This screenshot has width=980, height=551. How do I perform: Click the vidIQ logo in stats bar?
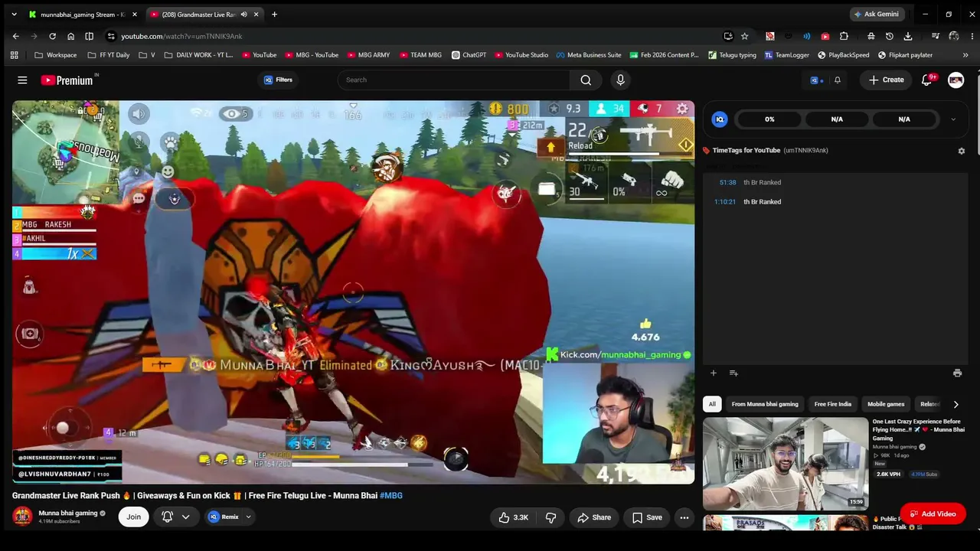(720, 119)
